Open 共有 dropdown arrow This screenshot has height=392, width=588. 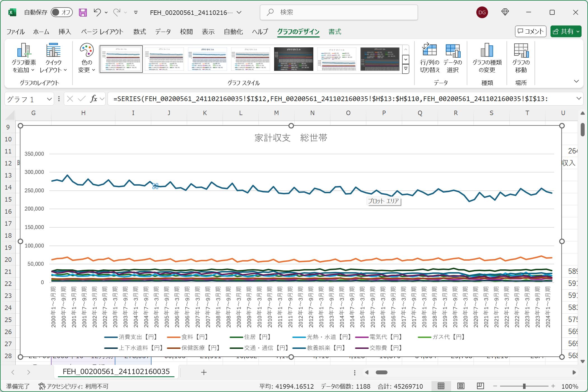pos(578,32)
